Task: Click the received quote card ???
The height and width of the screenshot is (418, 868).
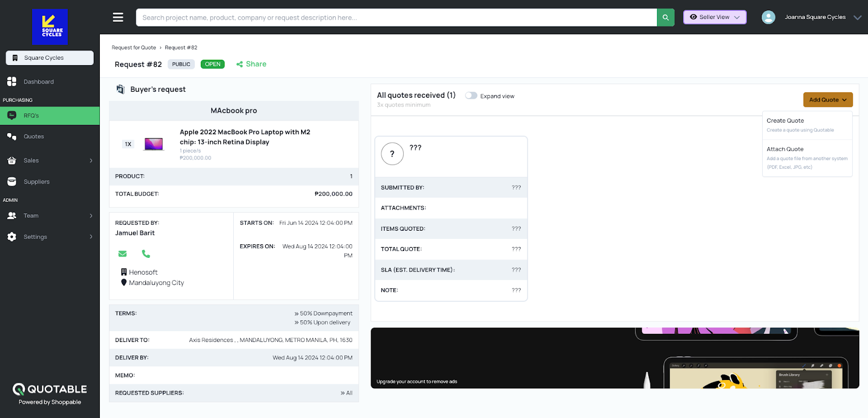Action: 451,218
